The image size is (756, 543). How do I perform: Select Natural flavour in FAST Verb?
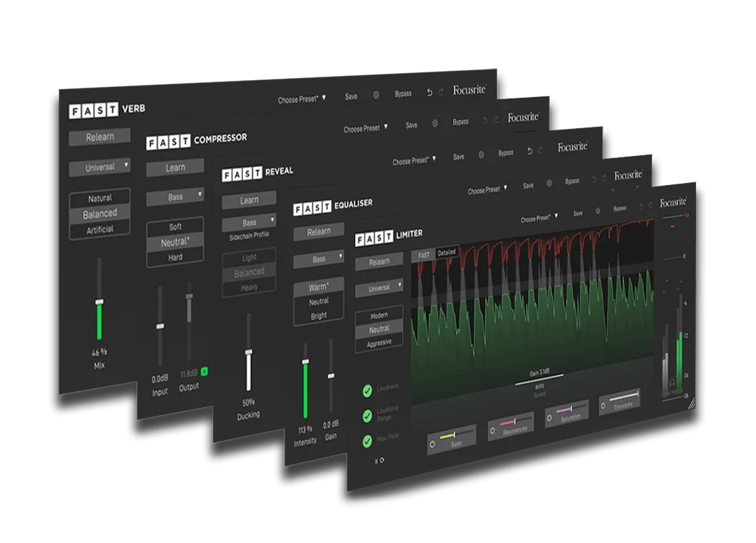click(100, 198)
